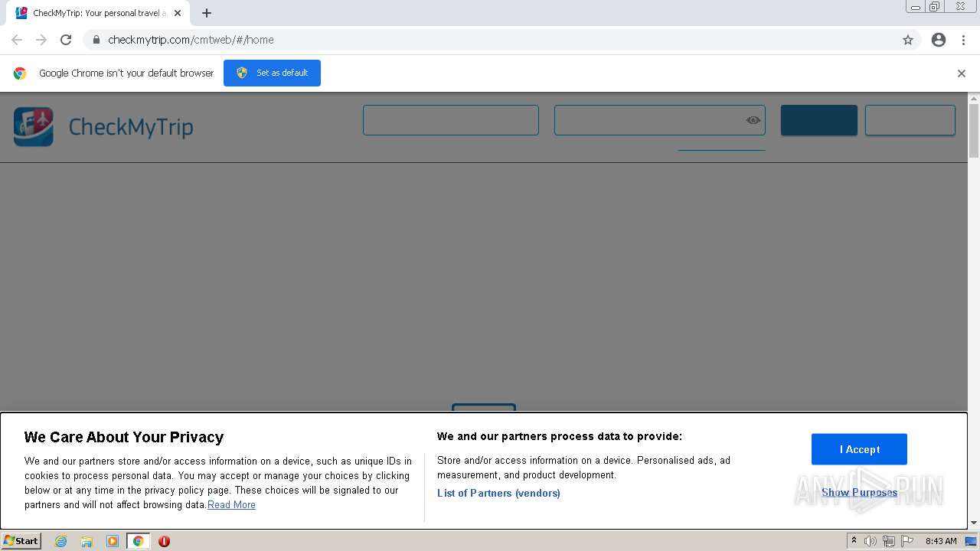Click the browser forward arrow
Image resolution: width=980 pixels, height=551 pixels.
click(x=41, y=40)
